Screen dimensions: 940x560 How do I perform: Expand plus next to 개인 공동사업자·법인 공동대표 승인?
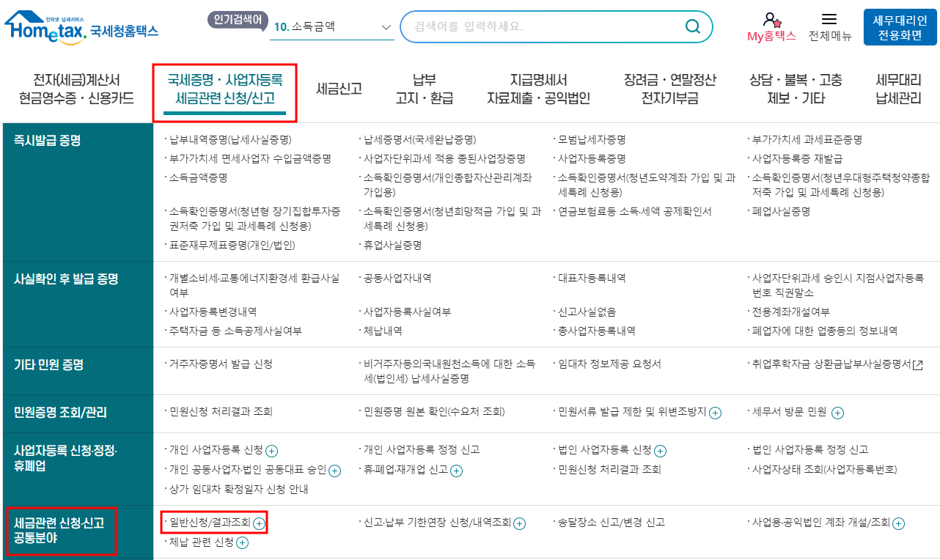point(335,471)
